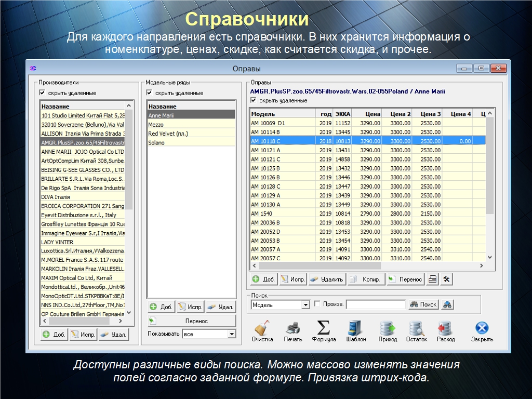Click the Приход database icon

point(388,328)
